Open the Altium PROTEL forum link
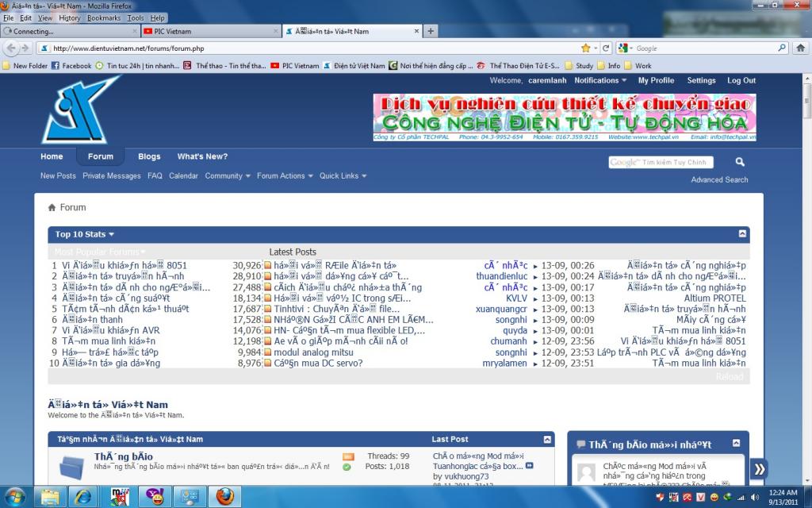Screen dimensions: 812x508 click(714, 298)
